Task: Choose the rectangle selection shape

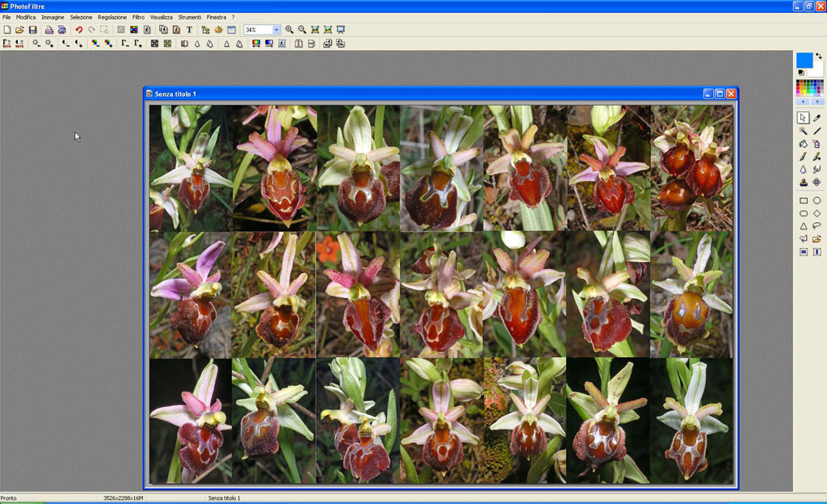Action: (x=803, y=200)
